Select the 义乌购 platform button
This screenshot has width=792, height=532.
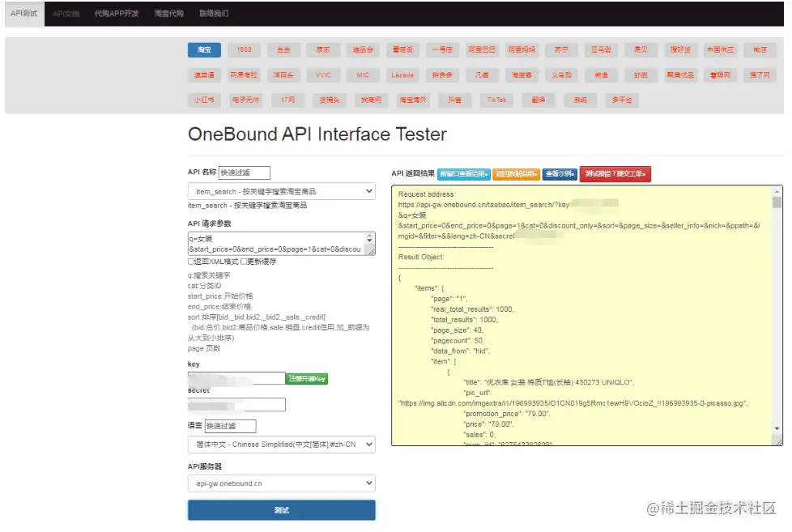561,74
